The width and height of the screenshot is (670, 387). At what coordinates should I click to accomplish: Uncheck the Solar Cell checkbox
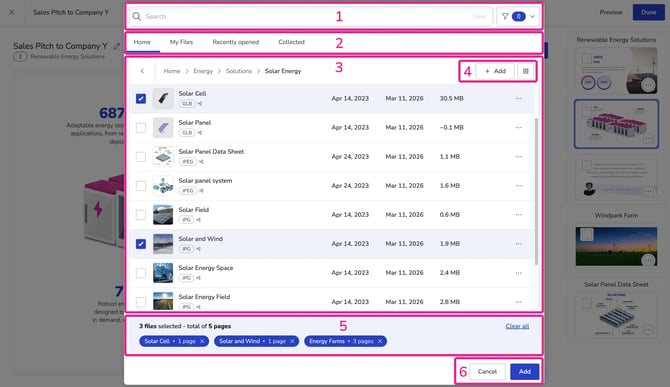pos(141,99)
